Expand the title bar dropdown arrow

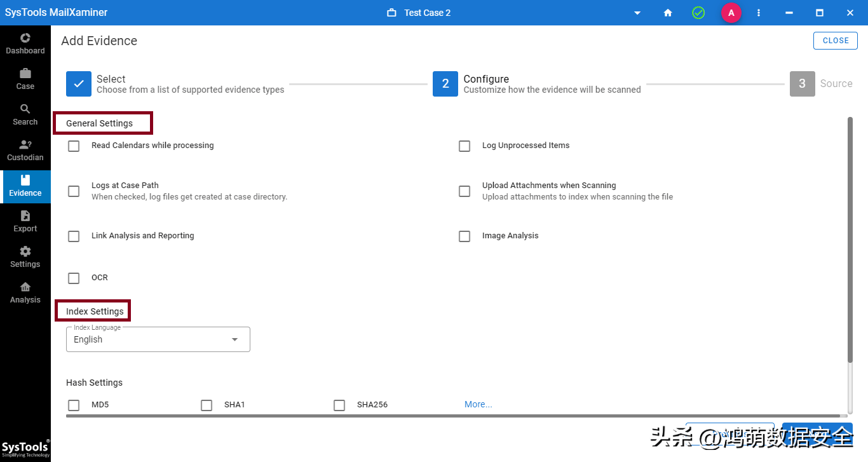637,13
